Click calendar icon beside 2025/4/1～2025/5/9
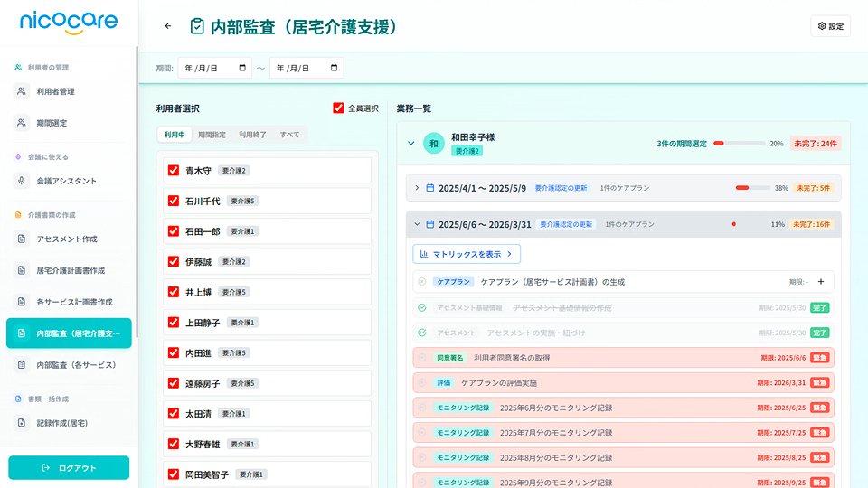Screen dimensions: 868x488 tap(430, 188)
